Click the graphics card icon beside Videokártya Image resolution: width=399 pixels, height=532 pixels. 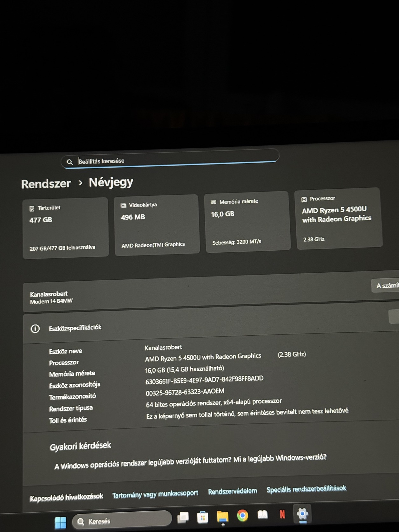coord(123,206)
